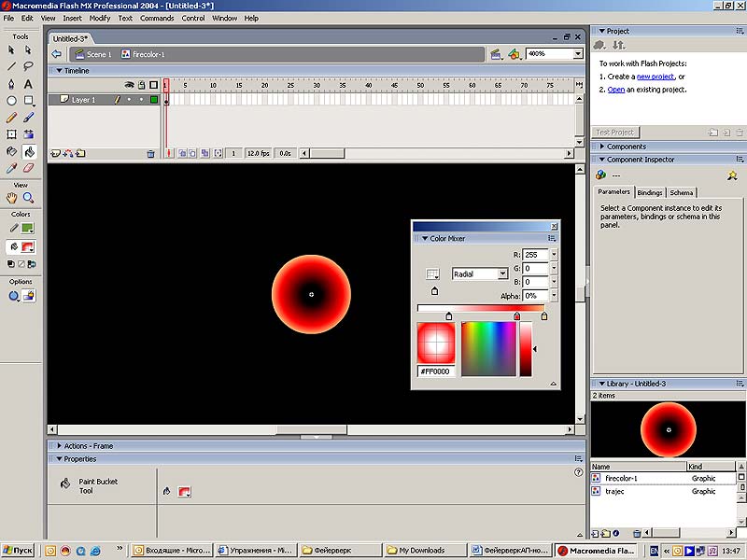
Task: Pick the Zoom magnifier tool
Action: click(29, 198)
